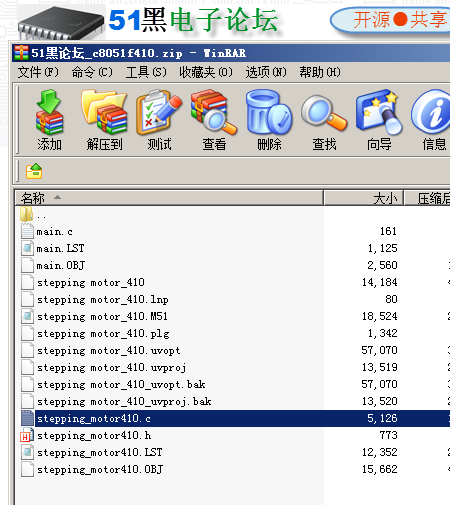The height and width of the screenshot is (505, 450).
Task: Open the 文件(F) menu
Action: point(38,72)
